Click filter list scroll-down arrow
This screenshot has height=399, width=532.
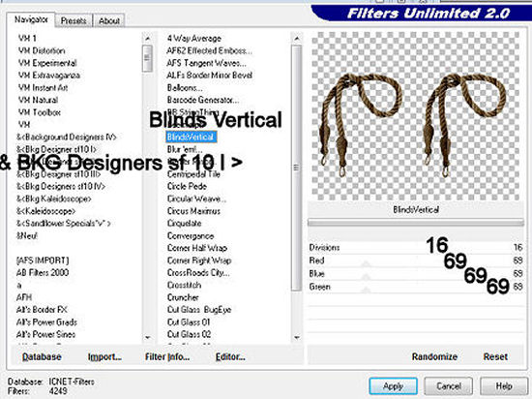click(297, 338)
